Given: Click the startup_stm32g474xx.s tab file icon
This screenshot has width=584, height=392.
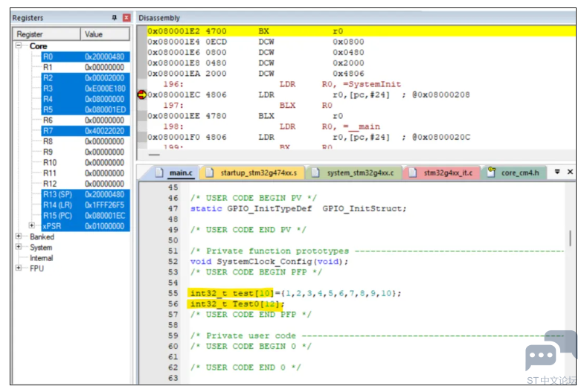Looking at the screenshot, I should (210, 173).
